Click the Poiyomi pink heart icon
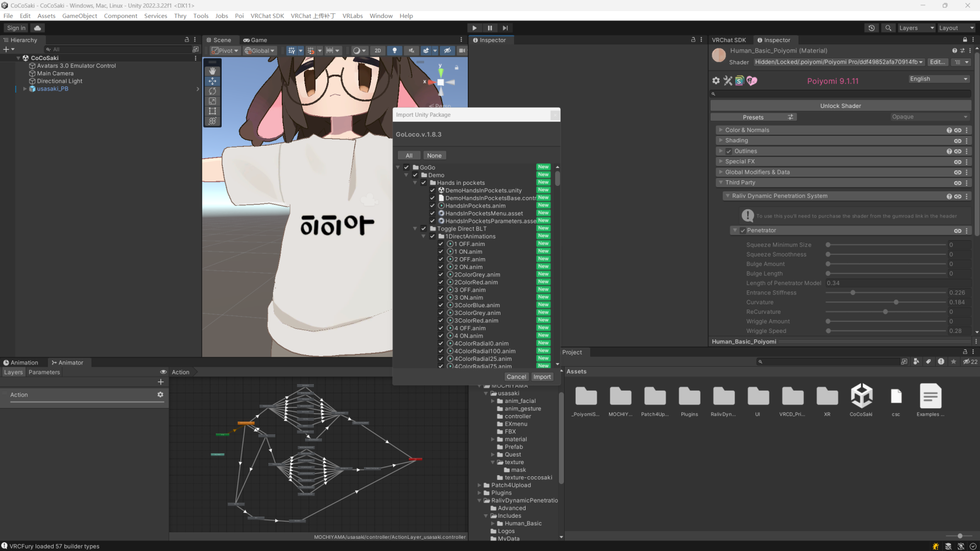Viewport: 980px width, 551px height. [752, 81]
